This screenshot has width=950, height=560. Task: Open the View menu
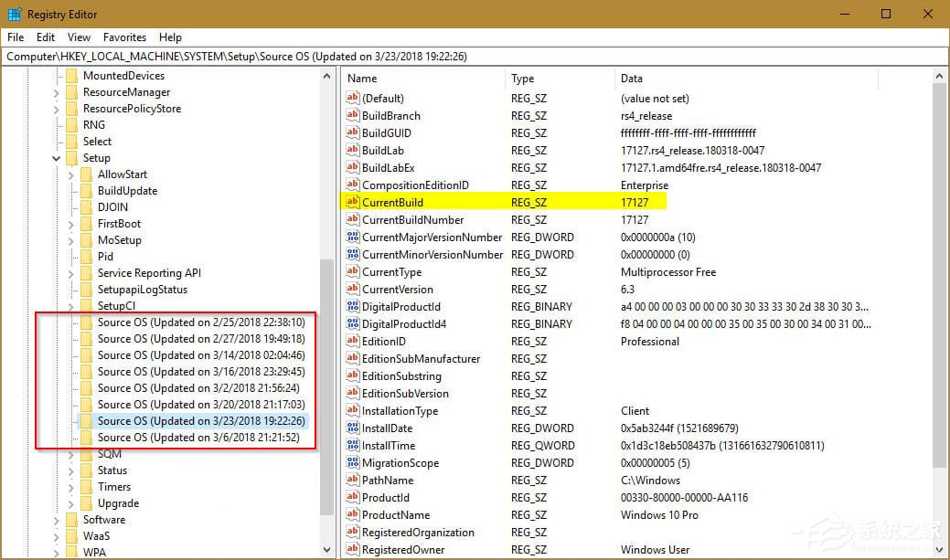coord(79,37)
